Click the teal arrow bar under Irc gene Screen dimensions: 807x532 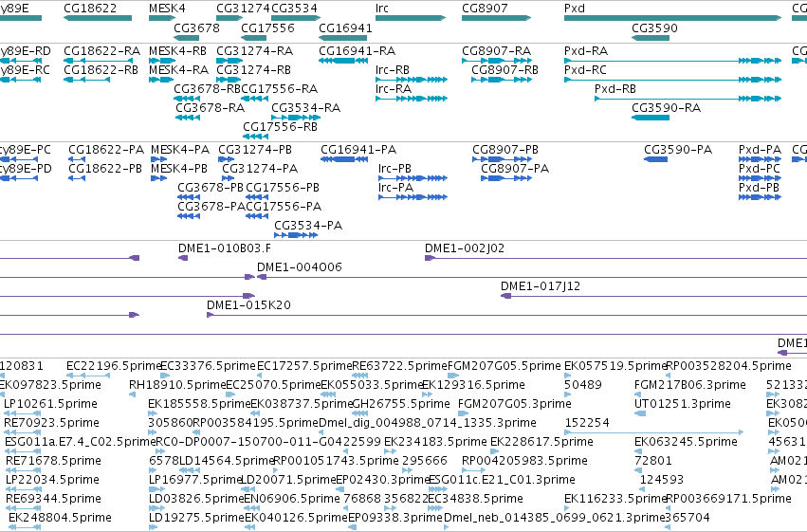coord(411,18)
